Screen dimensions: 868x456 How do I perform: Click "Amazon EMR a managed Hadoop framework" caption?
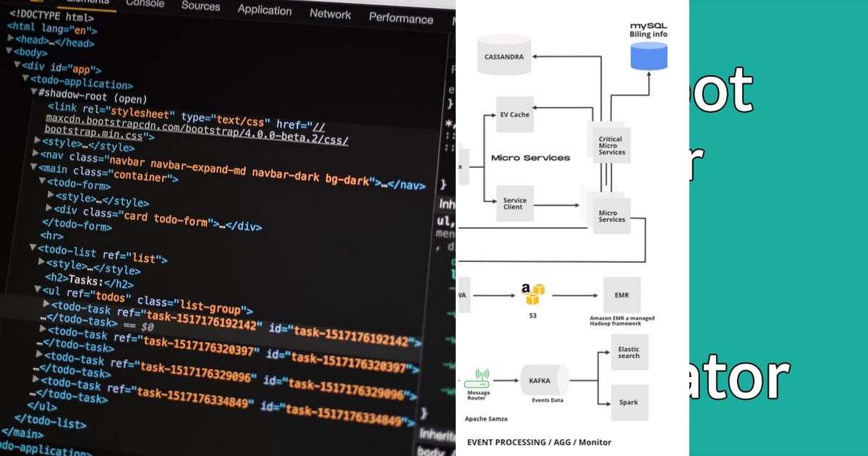tap(622, 321)
